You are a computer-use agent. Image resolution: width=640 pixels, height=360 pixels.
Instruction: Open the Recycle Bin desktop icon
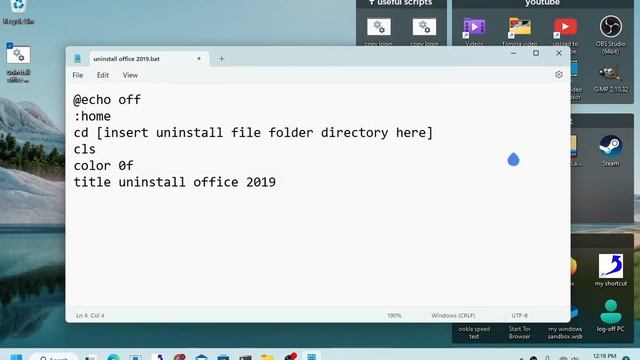(18, 12)
